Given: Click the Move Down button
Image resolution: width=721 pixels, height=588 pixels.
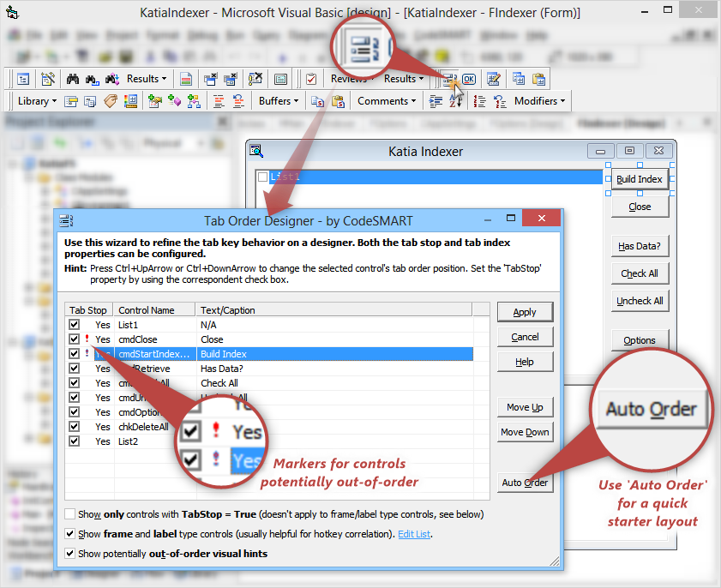Looking at the screenshot, I should pyautogui.click(x=525, y=432).
